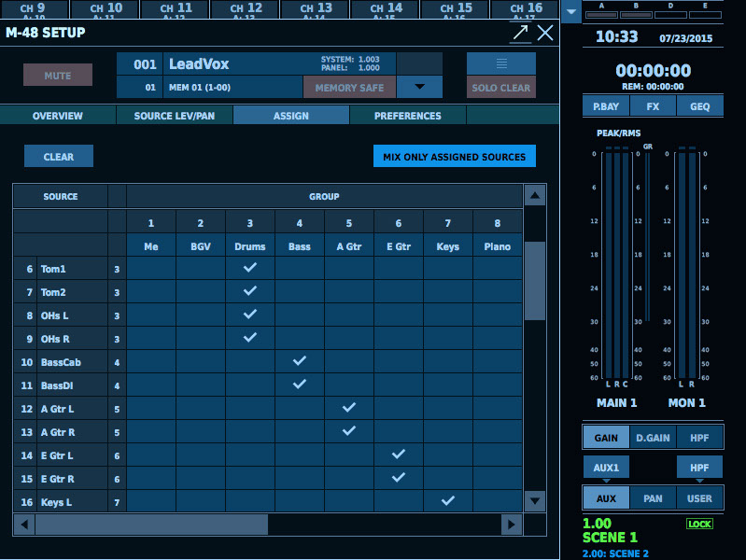Screen dimensions: 746x560
Task: Click the SCENE 1 current scene label
Action: click(x=610, y=538)
